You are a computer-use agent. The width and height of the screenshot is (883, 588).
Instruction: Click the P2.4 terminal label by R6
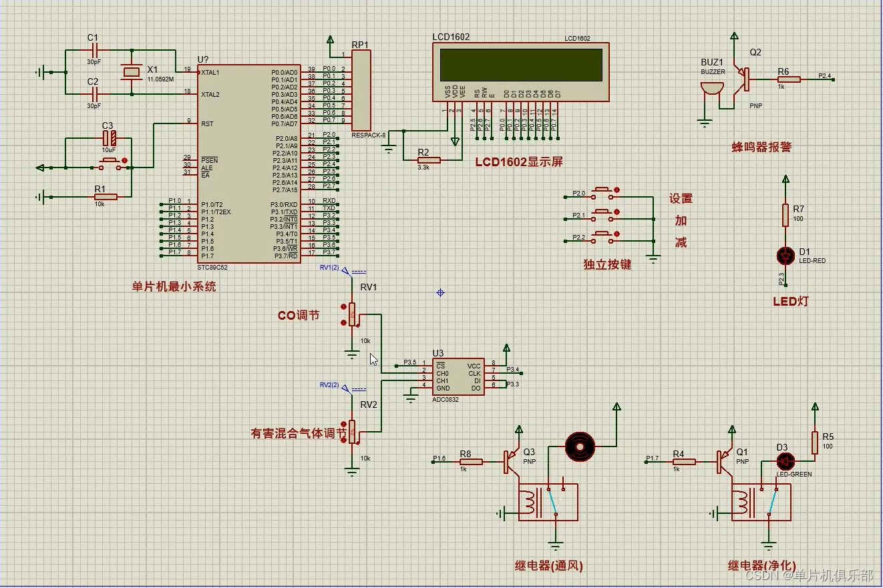(825, 76)
